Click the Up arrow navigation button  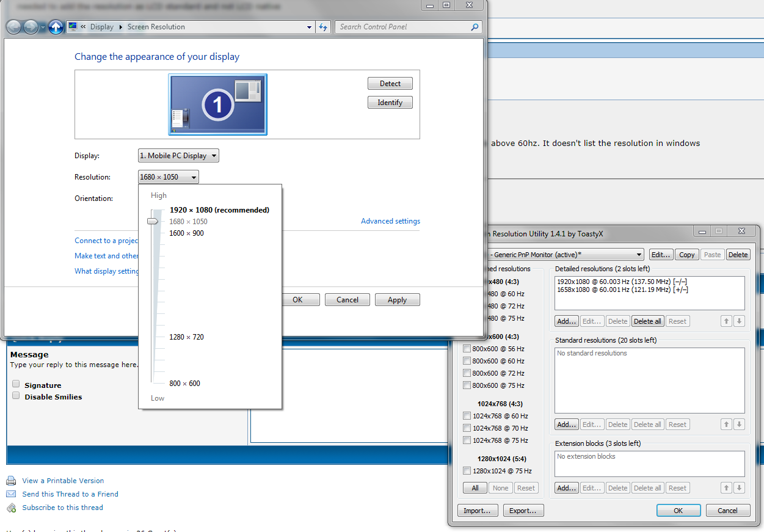[x=56, y=27]
